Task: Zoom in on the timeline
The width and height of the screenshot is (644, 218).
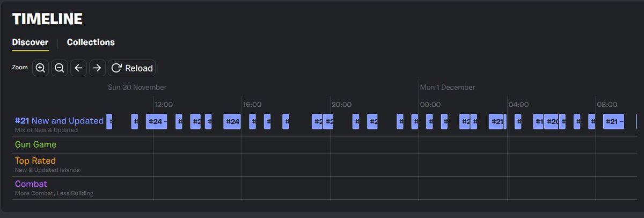Action: 40,68
